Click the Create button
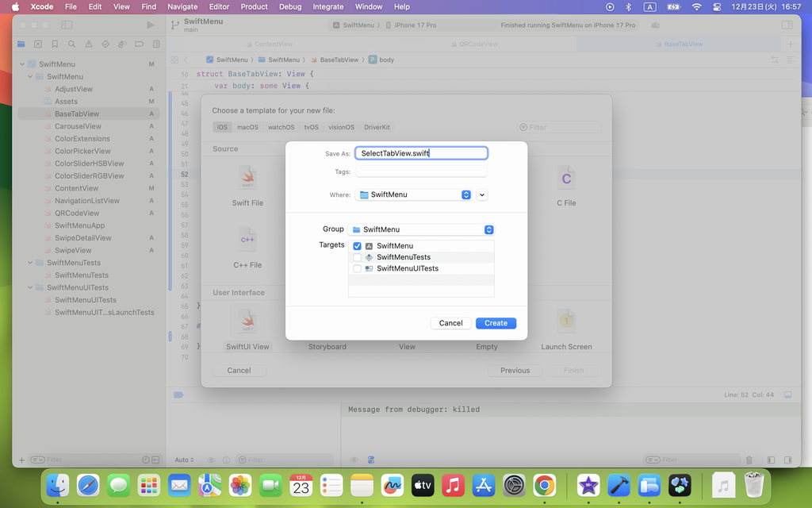The height and width of the screenshot is (508, 812). [496, 323]
